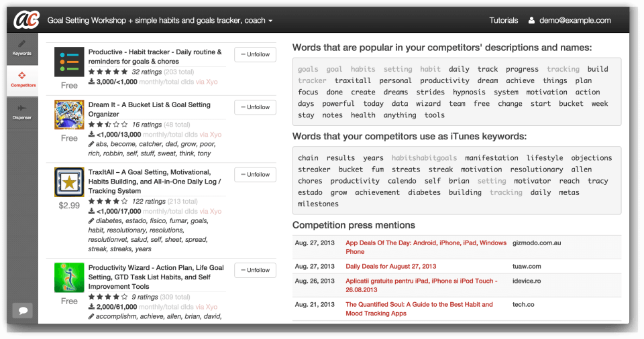Open the Dispenser sidebar section

coord(22,113)
